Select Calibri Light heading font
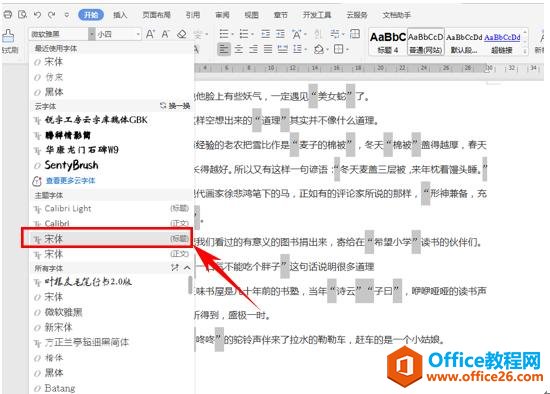The image size is (550, 394). click(x=112, y=208)
